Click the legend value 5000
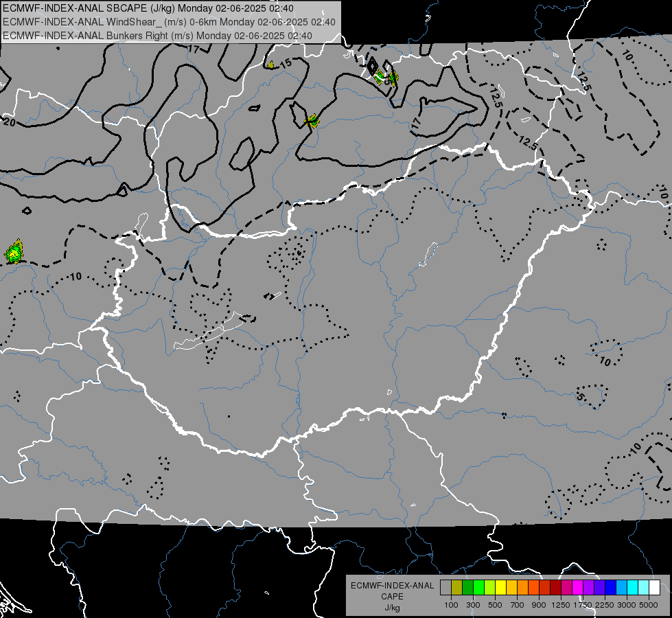672x618 pixels. pos(649,605)
